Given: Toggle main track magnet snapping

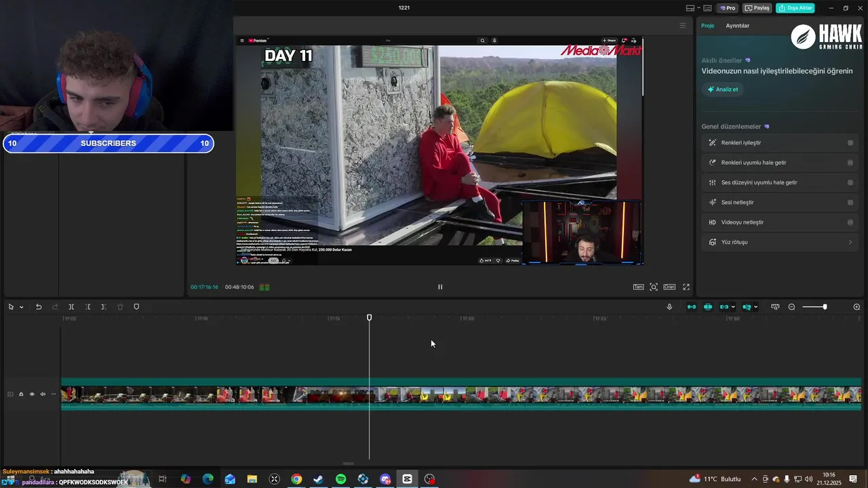Looking at the screenshot, I should [692, 307].
